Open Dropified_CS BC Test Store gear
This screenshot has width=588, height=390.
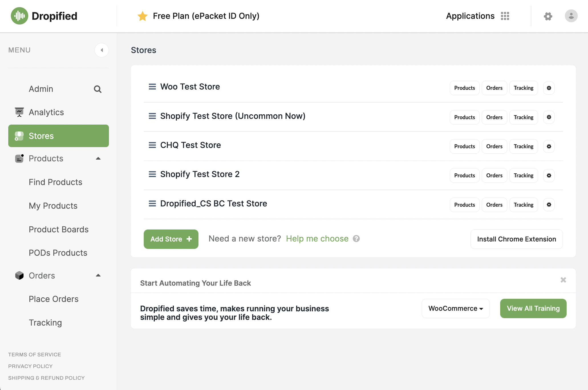549,205
